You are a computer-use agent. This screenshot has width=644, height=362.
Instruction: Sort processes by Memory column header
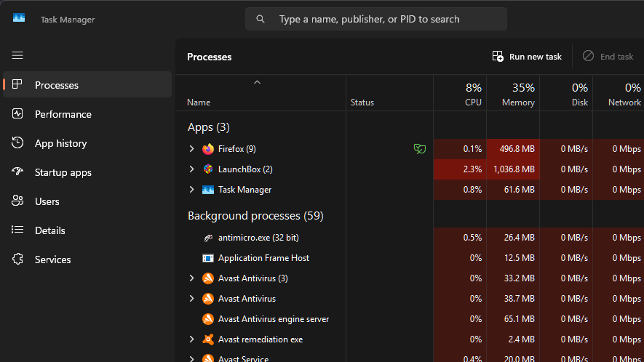tap(518, 94)
